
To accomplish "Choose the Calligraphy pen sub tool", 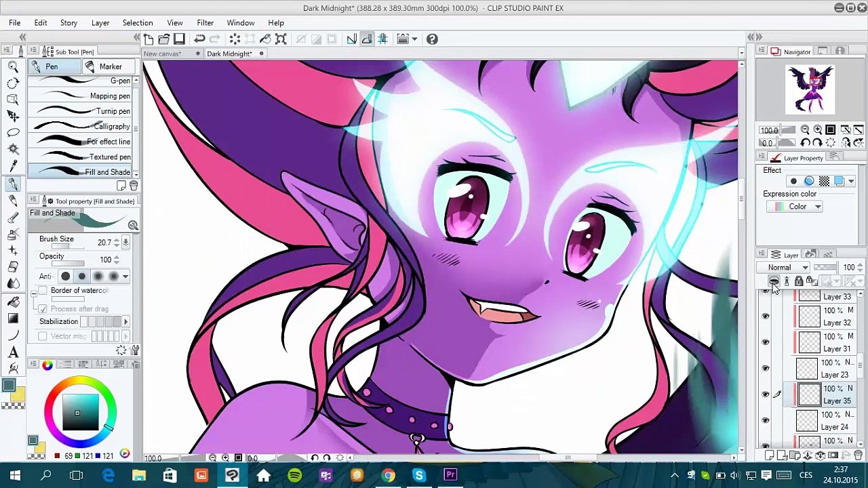I will click(81, 126).
